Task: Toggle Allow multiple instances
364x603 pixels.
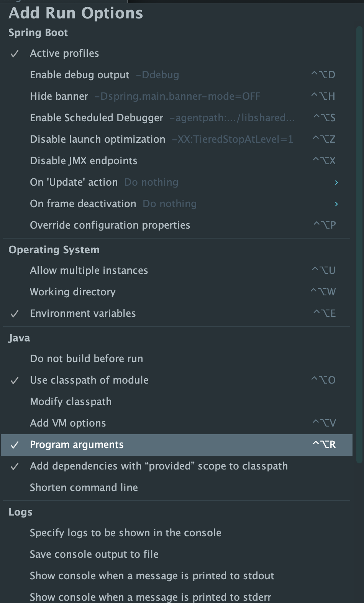Action: pyautogui.click(x=177, y=270)
